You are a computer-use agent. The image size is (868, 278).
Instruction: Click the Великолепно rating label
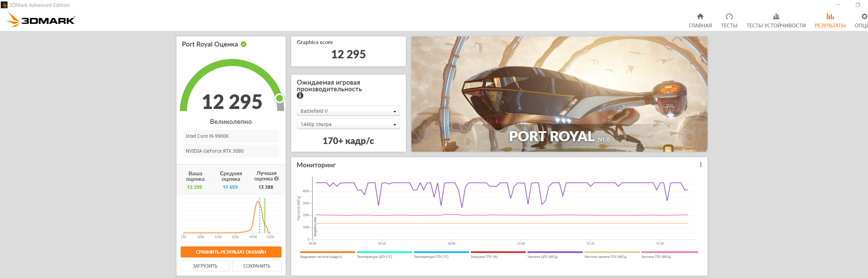(x=231, y=122)
